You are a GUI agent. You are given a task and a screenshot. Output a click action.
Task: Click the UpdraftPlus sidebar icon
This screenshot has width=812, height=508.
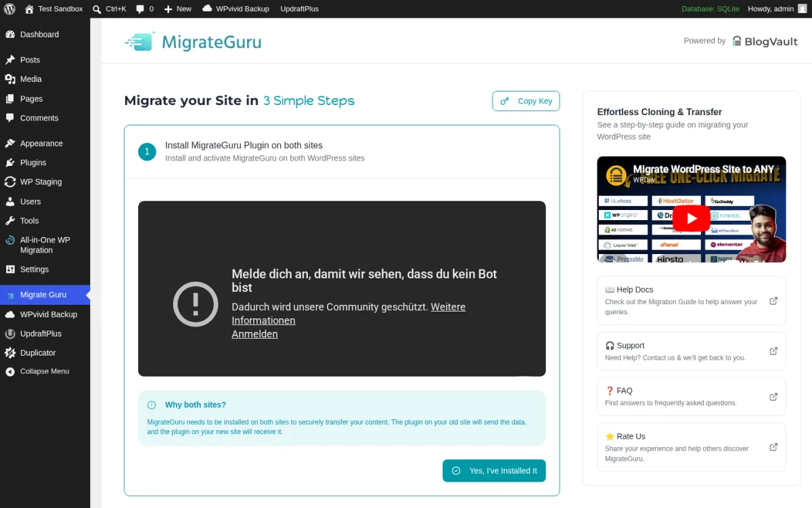click(10, 334)
